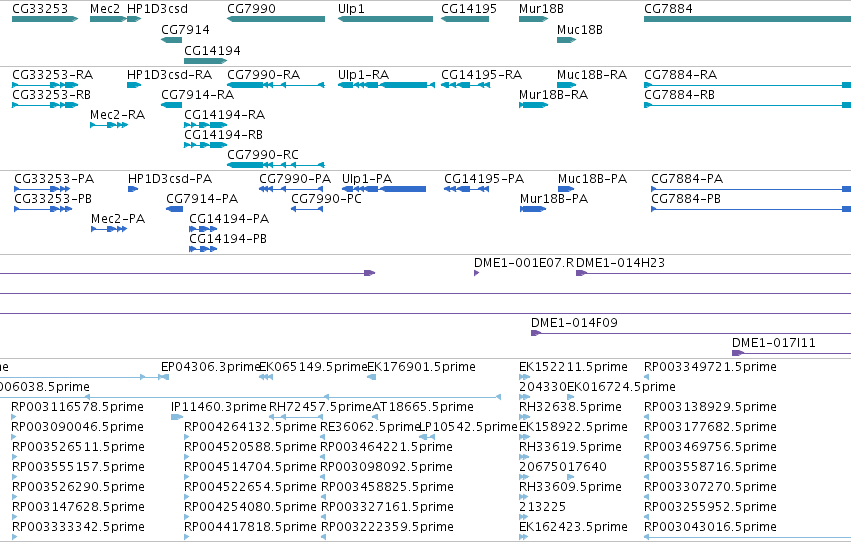Select transcript CG14195-RA
The image size is (851, 542).
[482, 75]
